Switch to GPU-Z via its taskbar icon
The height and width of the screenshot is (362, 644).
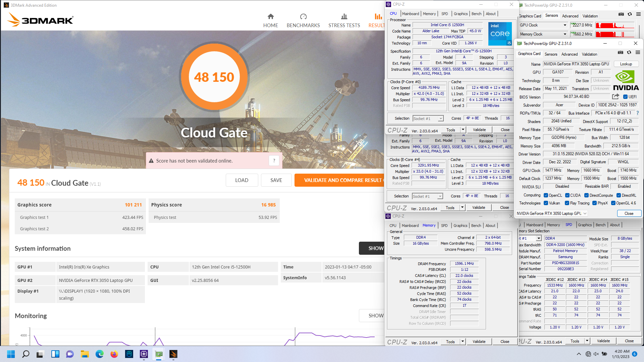[x=159, y=354]
